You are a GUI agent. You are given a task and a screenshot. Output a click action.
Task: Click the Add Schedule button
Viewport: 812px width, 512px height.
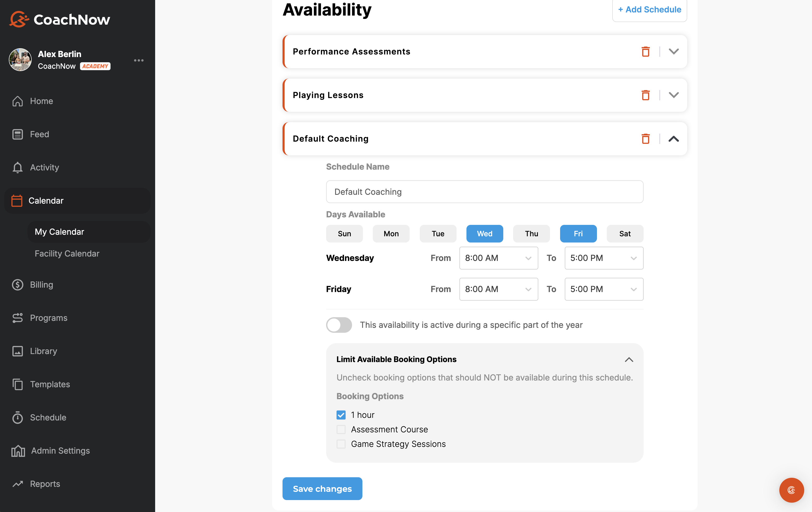pyautogui.click(x=649, y=9)
